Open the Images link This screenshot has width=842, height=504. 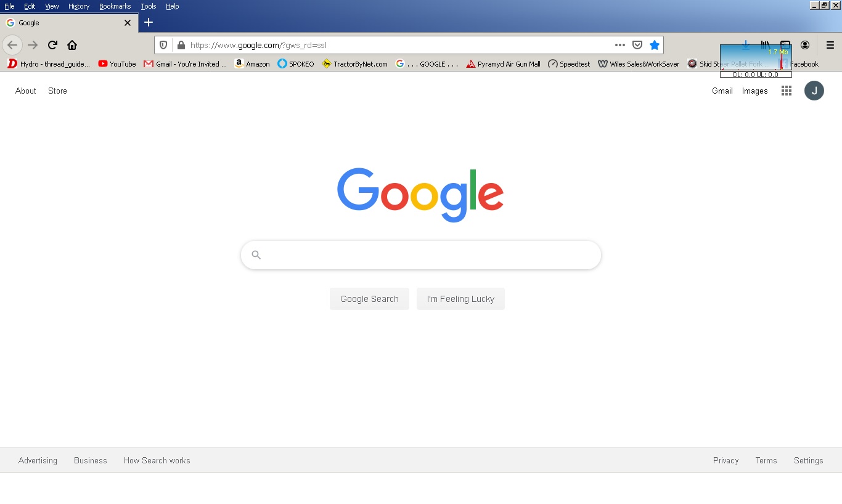pyautogui.click(x=754, y=91)
